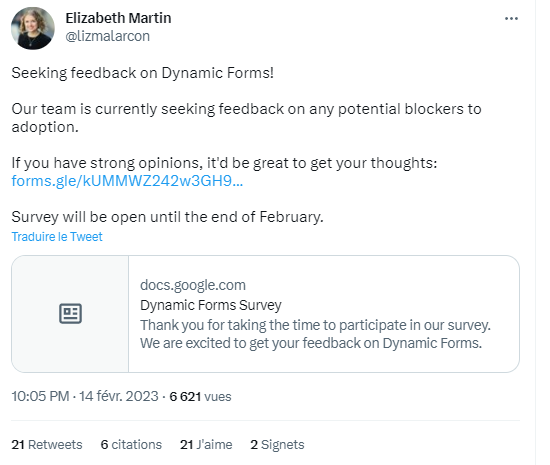
Task: Open the three-dot more options menu
Action: (x=511, y=19)
